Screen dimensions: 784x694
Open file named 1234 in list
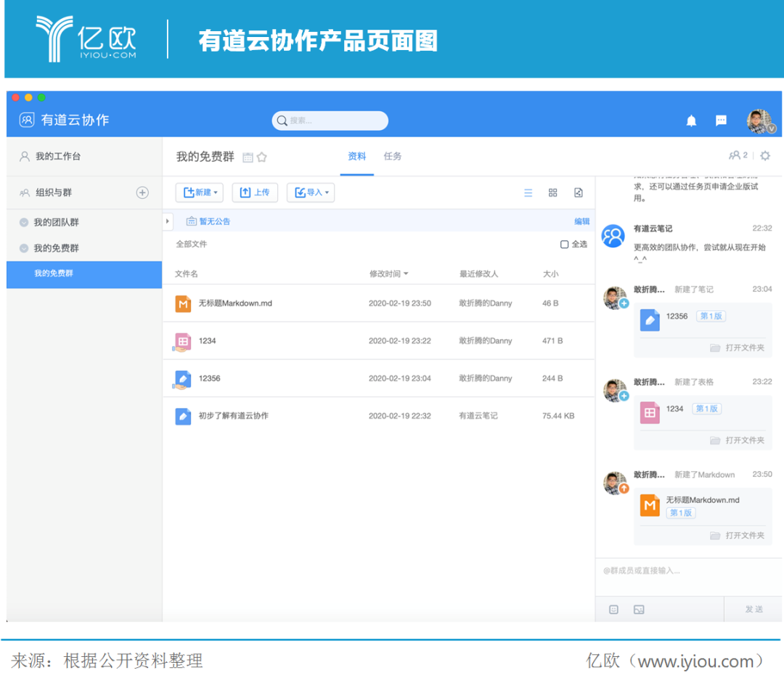click(x=208, y=341)
